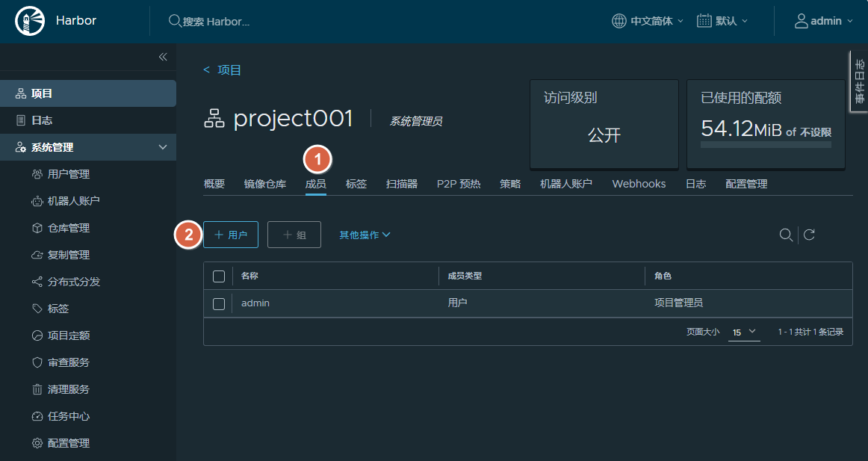Switch to the 概要 tab

coord(214,184)
